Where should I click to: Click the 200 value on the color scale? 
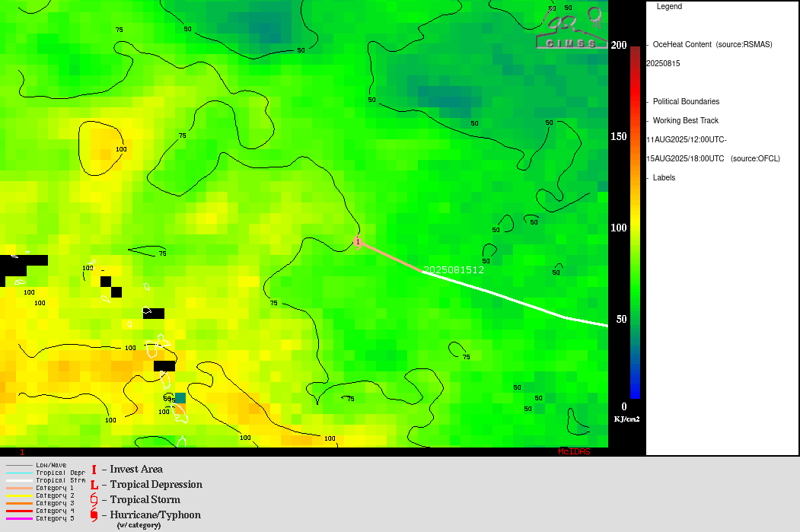[x=618, y=45]
